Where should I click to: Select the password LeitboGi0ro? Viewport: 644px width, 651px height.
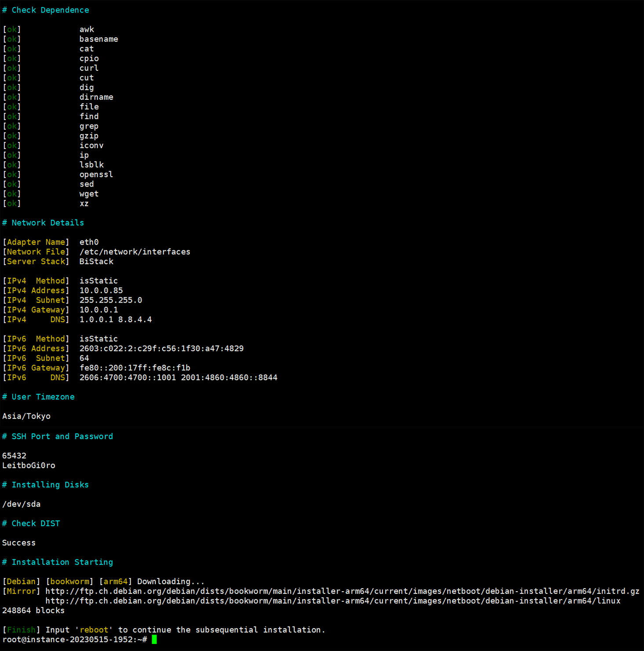pyautogui.click(x=29, y=465)
